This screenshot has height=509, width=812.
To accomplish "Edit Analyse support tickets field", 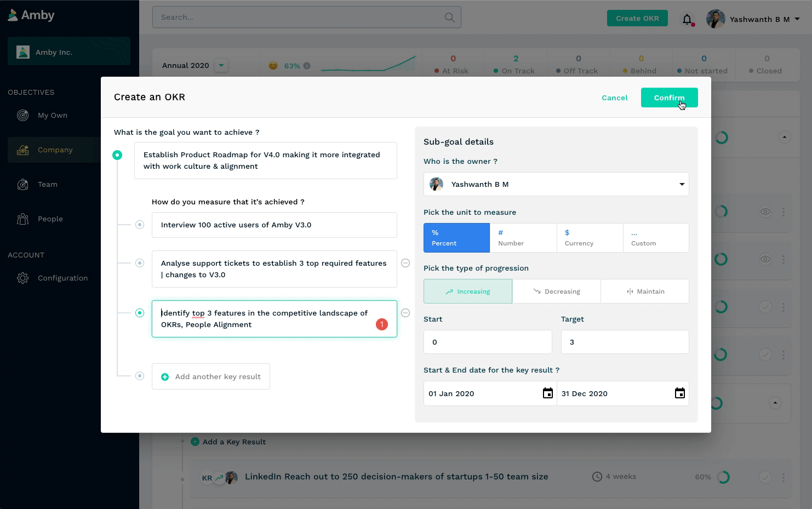I will (275, 269).
